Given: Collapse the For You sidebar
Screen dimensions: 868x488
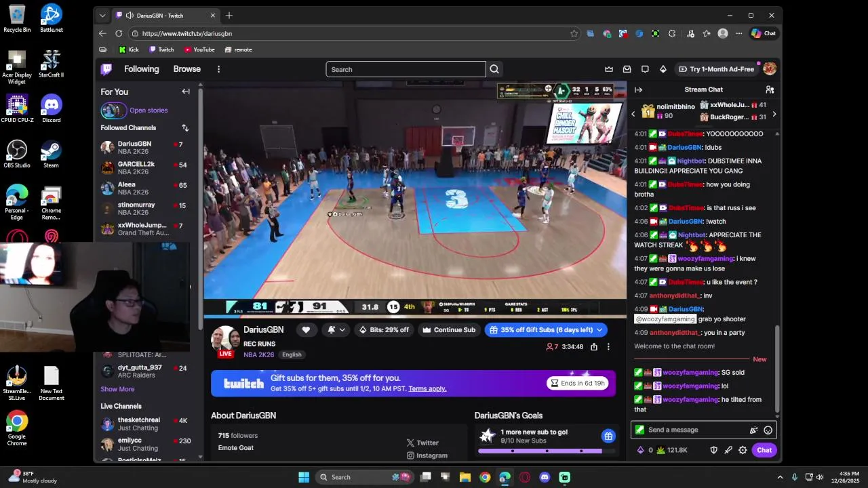Looking at the screenshot, I should (x=186, y=91).
